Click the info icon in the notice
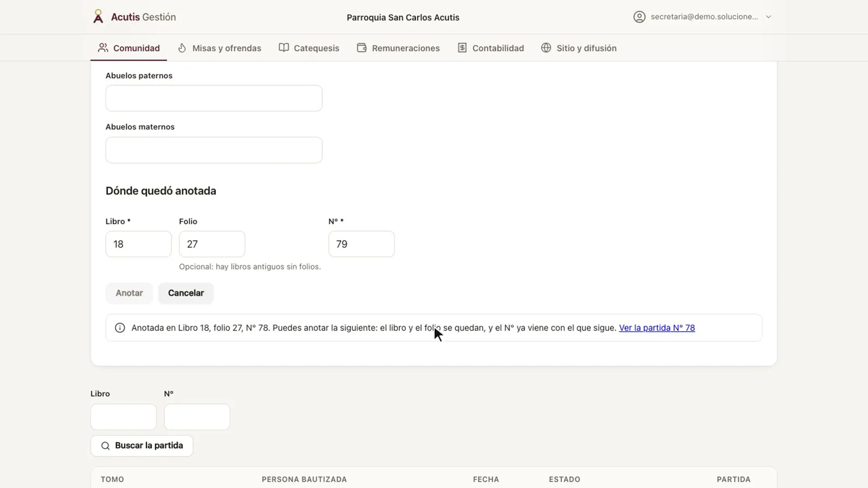868x488 pixels. tap(120, 328)
